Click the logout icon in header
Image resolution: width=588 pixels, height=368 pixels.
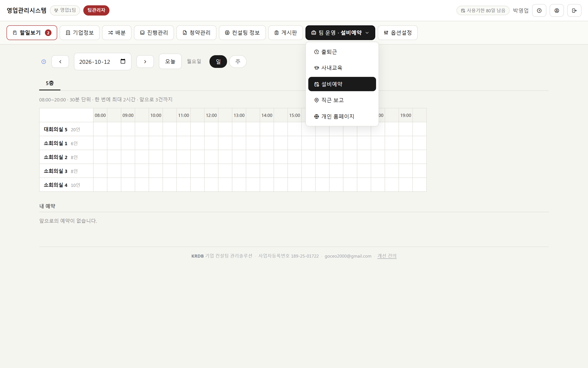[x=574, y=10]
